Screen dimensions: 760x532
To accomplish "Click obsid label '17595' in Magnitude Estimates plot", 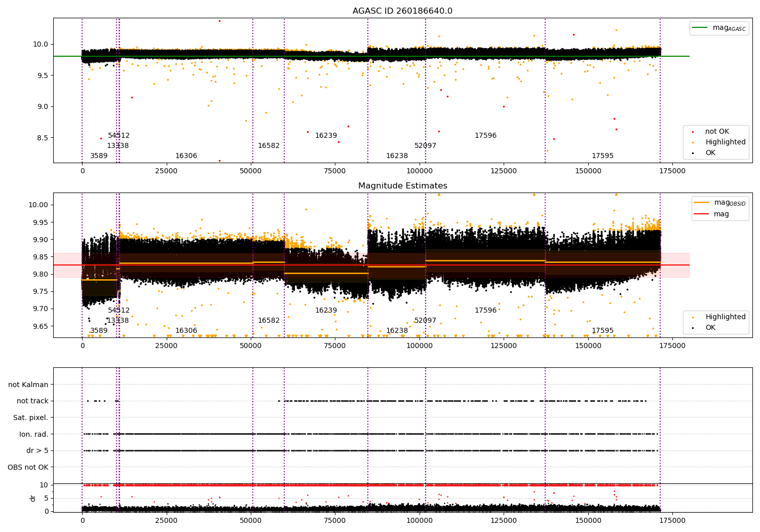I will pyautogui.click(x=602, y=331).
